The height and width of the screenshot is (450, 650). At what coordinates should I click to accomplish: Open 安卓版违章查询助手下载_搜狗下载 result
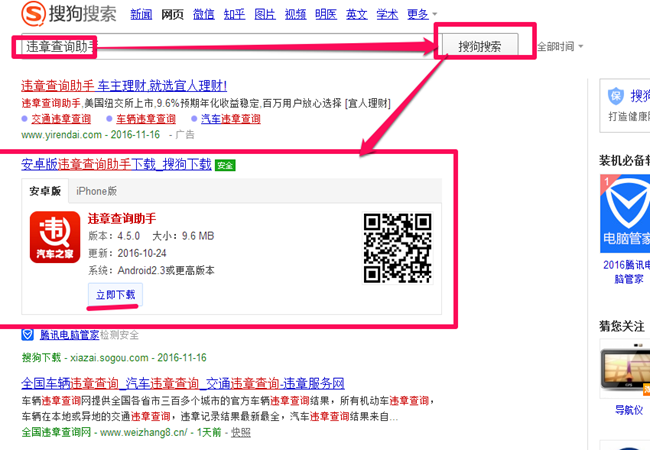click(x=116, y=165)
